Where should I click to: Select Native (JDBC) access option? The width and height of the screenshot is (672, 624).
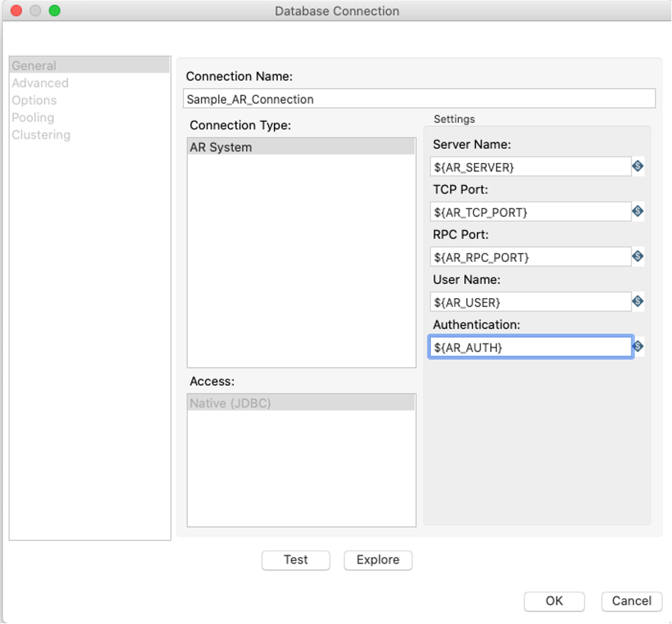(301, 403)
